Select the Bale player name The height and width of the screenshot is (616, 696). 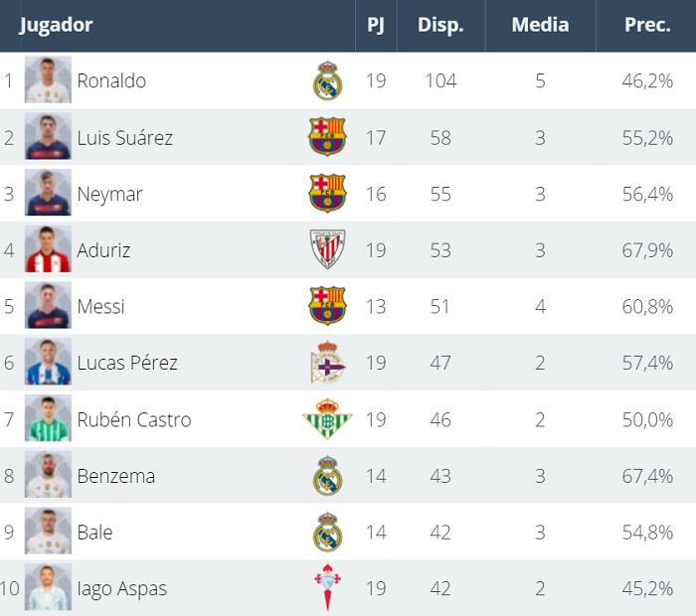point(95,533)
